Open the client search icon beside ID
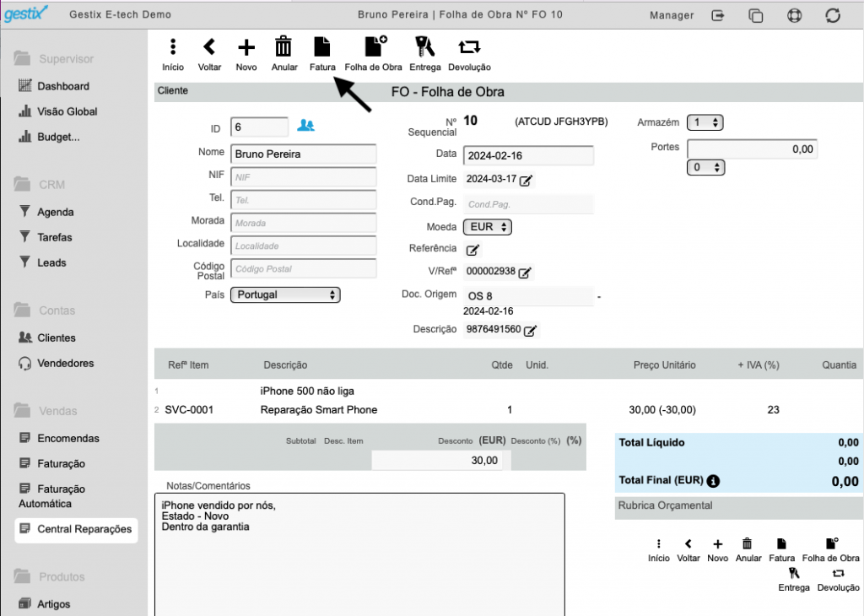Image resolution: width=864 pixels, height=616 pixels. click(x=305, y=126)
